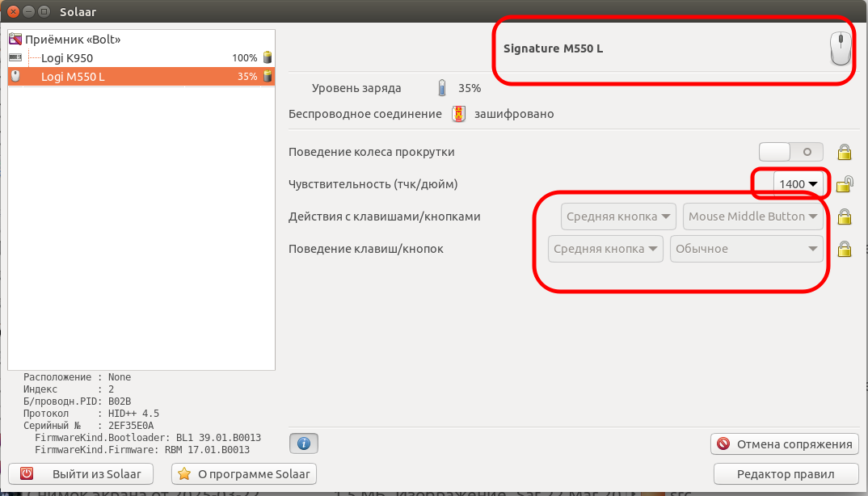Viewport: 868px width, 496px height.
Task: Click the 35% charge value text
Action: [470, 88]
